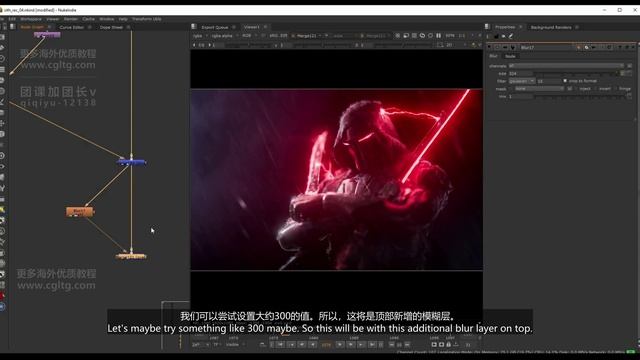
Task: Open the Transform Utils menu
Action: point(147,19)
